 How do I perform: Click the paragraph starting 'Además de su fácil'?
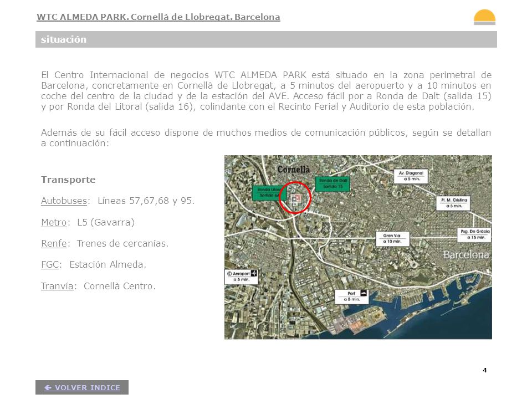(x=266, y=138)
